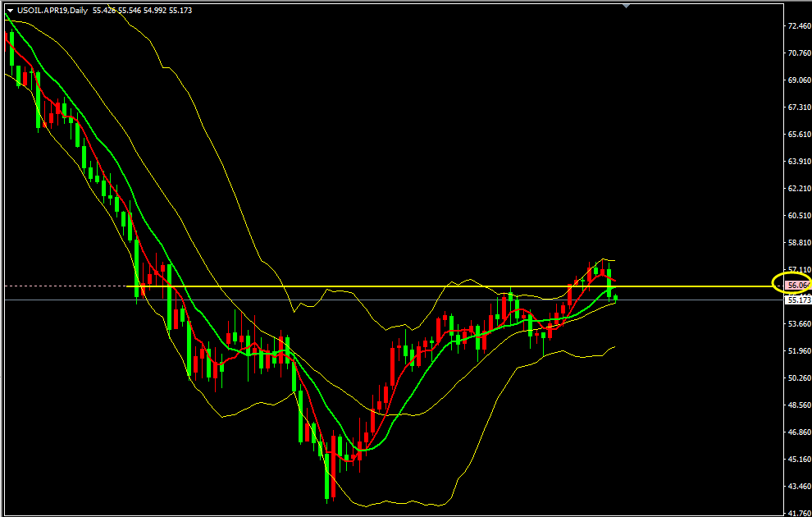The width and height of the screenshot is (812, 517).
Task: Select the latest small green candle
Action: (615, 297)
